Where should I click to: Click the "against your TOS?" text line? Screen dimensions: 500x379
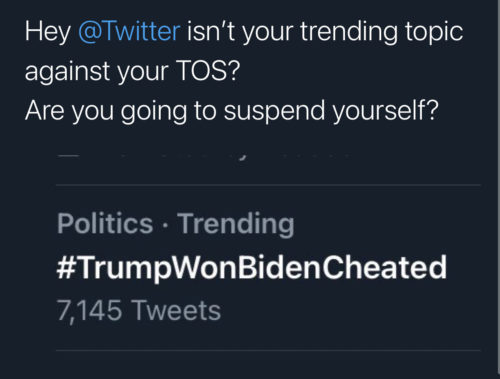point(132,71)
